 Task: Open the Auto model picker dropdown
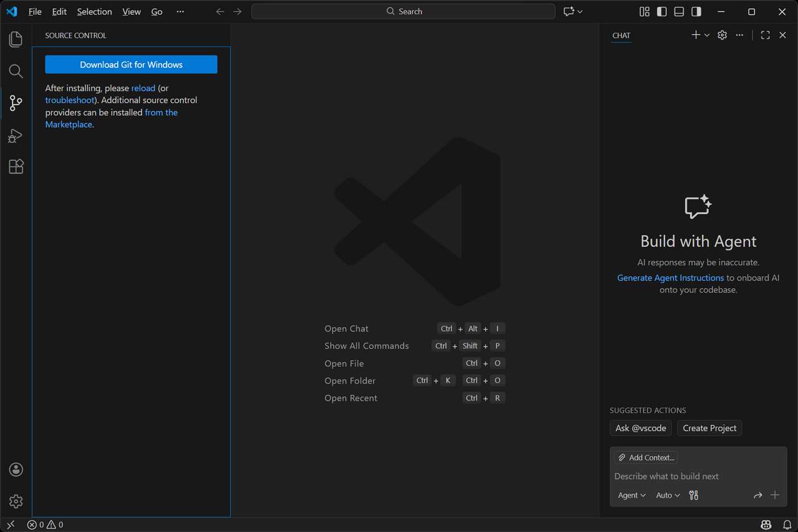(668, 495)
